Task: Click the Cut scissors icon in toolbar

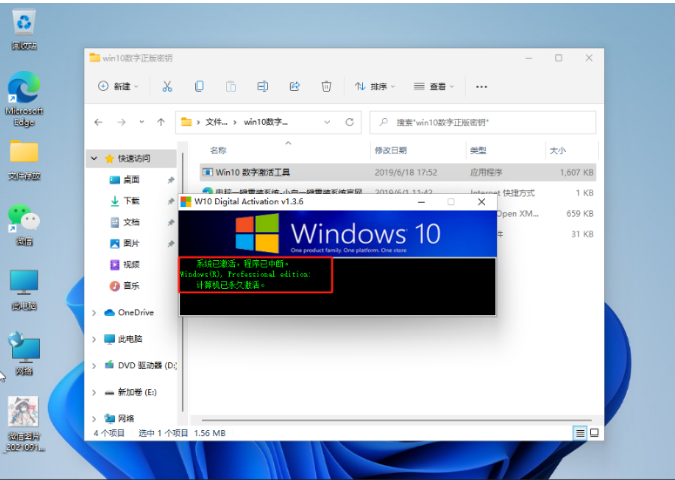Action: (168, 87)
